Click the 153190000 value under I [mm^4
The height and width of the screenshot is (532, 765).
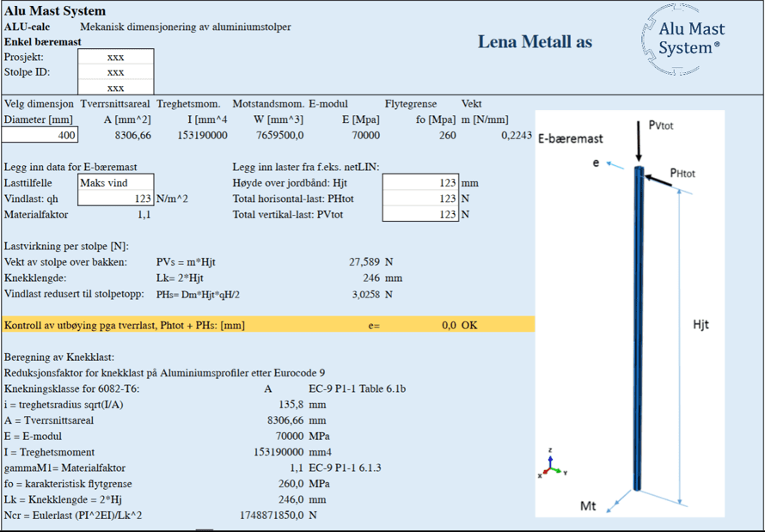[202, 135]
